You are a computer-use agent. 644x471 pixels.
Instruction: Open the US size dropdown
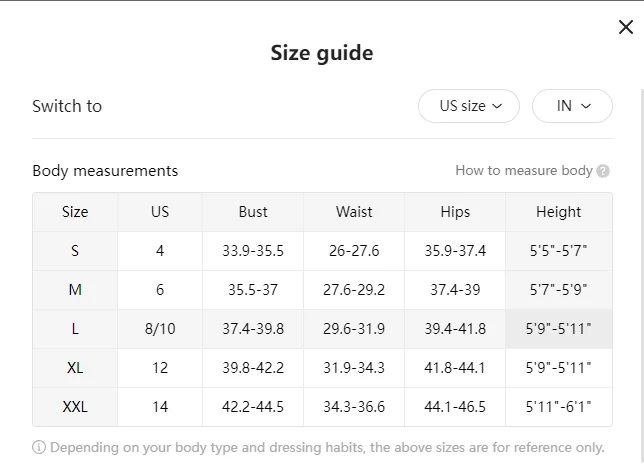pos(469,106)
